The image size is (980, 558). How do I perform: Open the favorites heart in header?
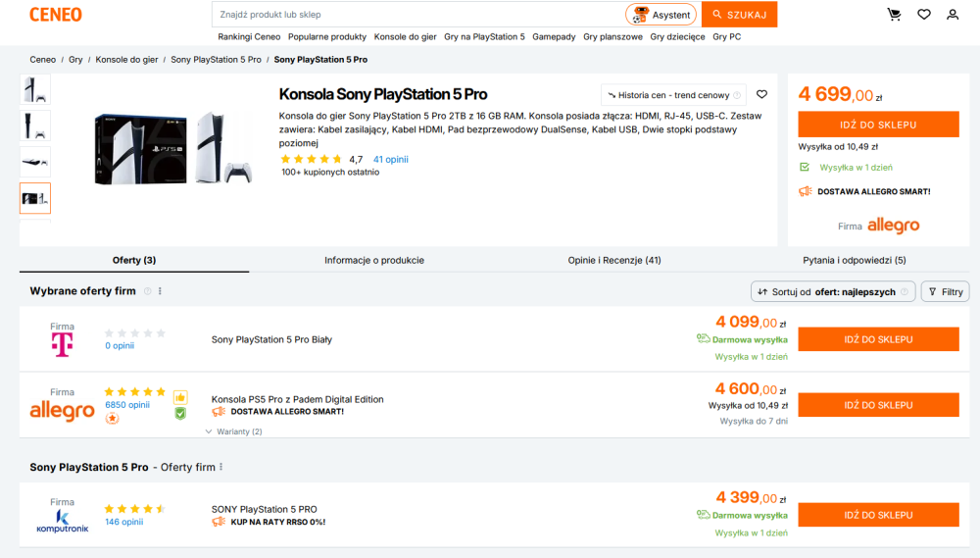924,15
